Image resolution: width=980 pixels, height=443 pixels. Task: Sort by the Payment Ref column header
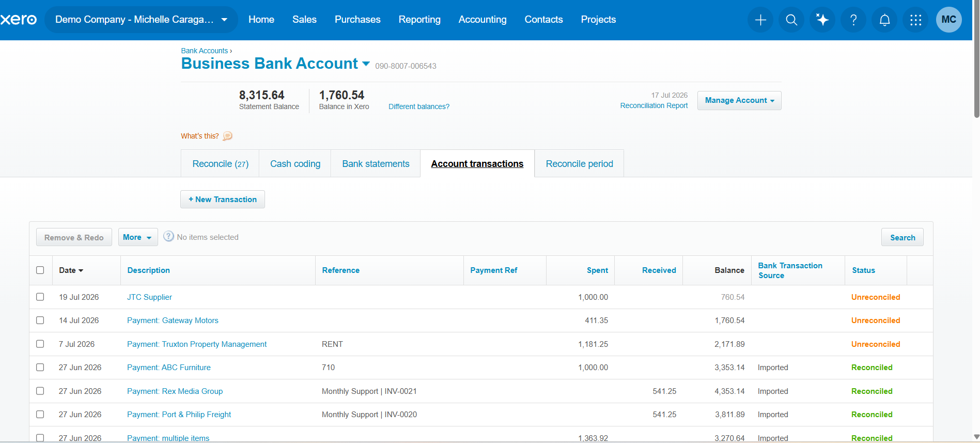[494, 270]
